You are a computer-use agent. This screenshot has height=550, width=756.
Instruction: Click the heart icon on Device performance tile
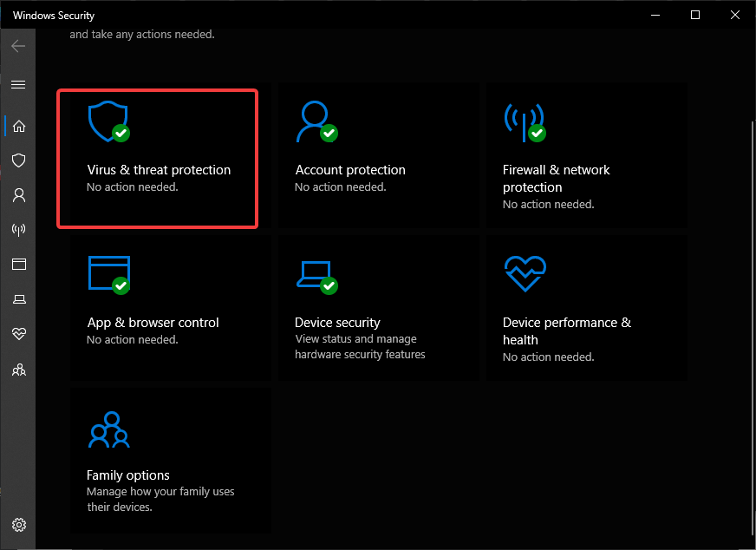525,274
